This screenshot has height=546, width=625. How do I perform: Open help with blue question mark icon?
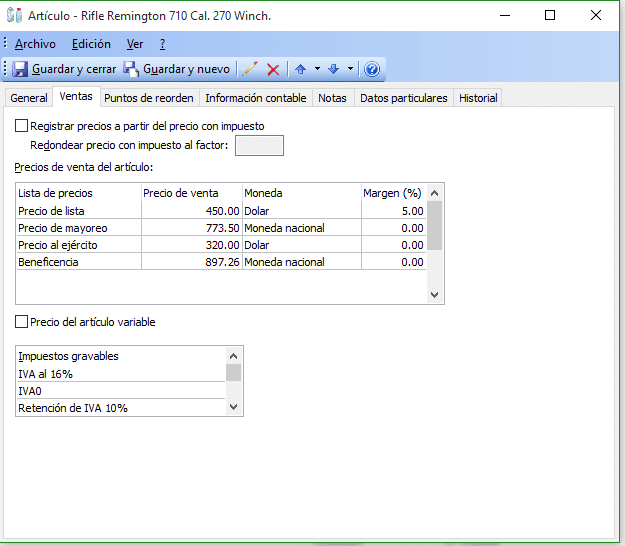point(372,69)
